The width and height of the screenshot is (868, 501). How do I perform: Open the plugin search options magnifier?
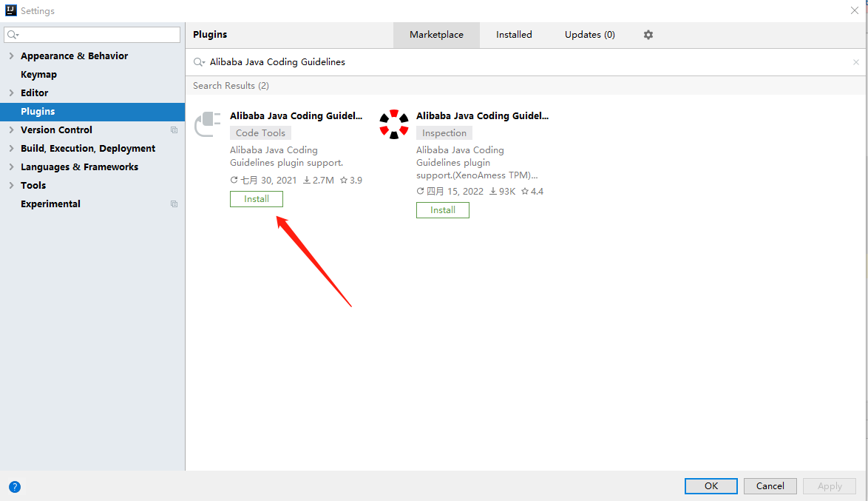(200, 62)
